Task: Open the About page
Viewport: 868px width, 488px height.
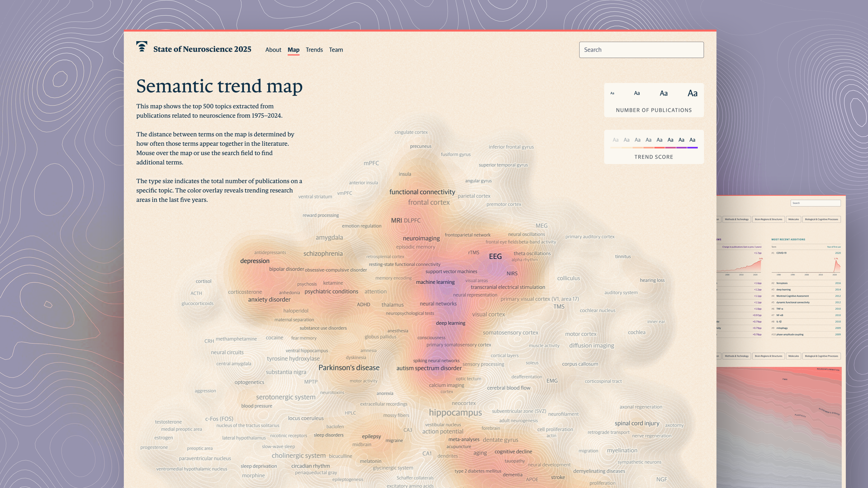Action: 273,49
